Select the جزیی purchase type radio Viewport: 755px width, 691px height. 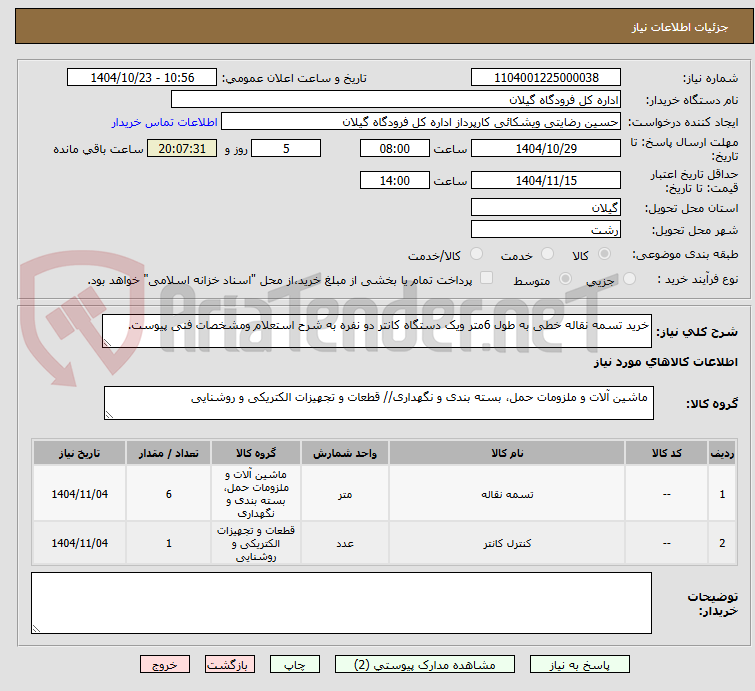pos(629,279)
